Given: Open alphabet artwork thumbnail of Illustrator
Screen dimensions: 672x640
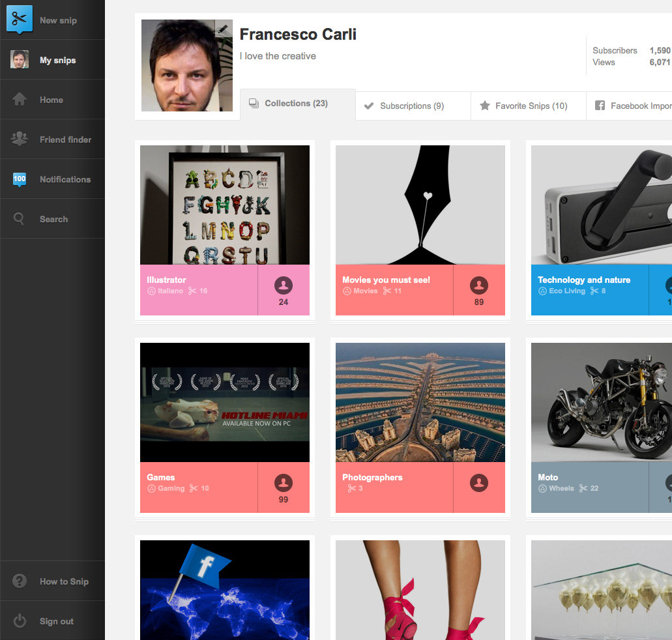Looking at the screenshot, I should (x=225, y=205).
